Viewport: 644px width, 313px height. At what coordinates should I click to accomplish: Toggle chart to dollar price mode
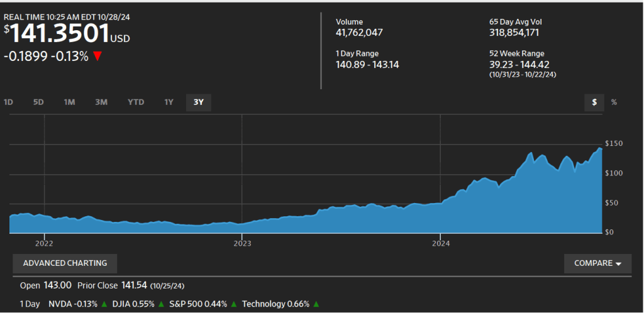pos(594,102)
